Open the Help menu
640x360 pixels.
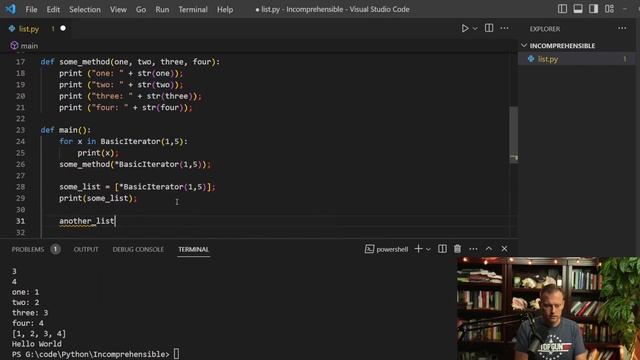[225, 9]
